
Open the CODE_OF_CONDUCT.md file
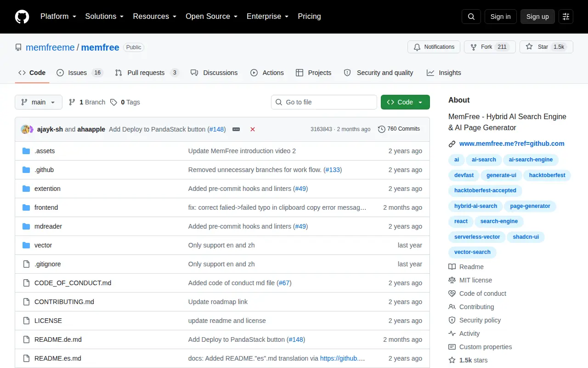click(73, 283)
